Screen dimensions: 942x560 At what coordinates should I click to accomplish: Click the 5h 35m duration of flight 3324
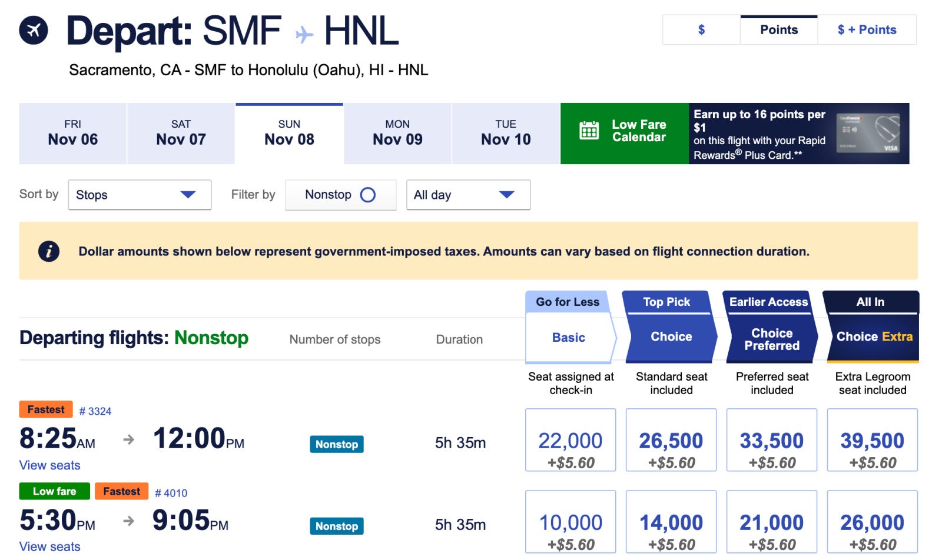[460, 443]
